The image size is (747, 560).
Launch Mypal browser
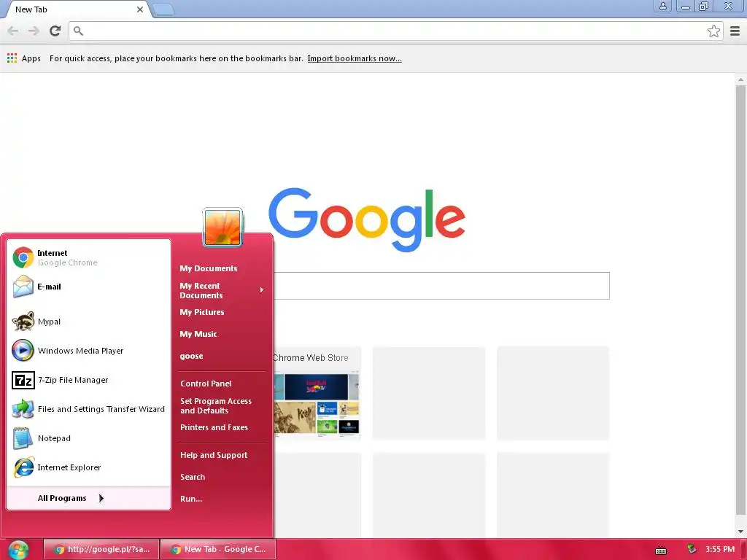coord(88,322)
